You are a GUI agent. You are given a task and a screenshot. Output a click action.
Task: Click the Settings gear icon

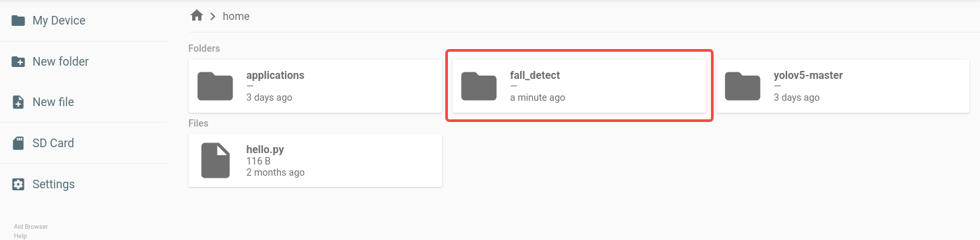[19, 184]
